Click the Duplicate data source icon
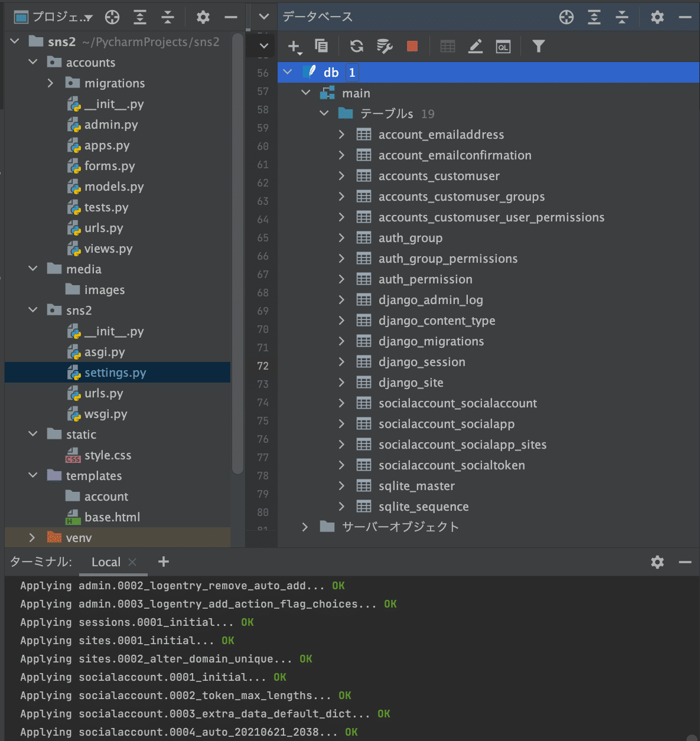 pyautogui.click(x=321, y=45)
